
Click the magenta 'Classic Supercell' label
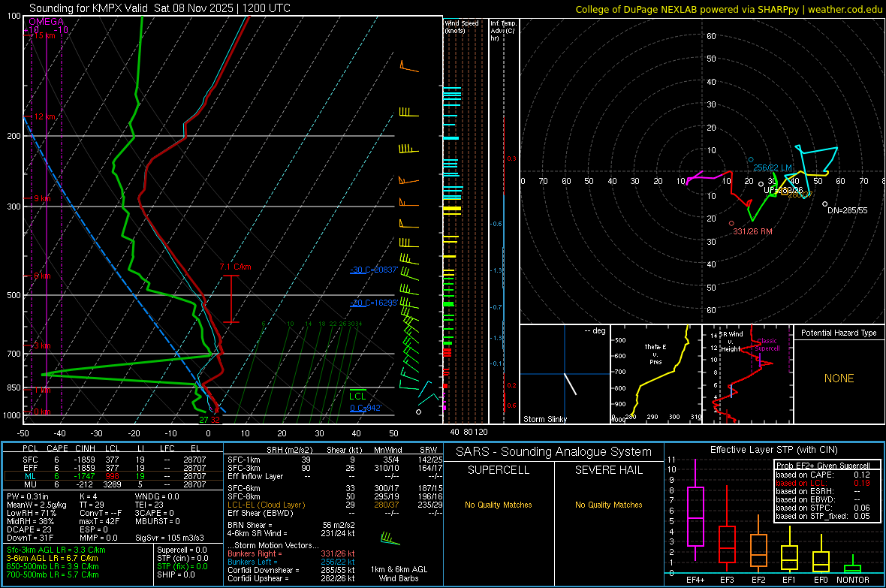767,345
